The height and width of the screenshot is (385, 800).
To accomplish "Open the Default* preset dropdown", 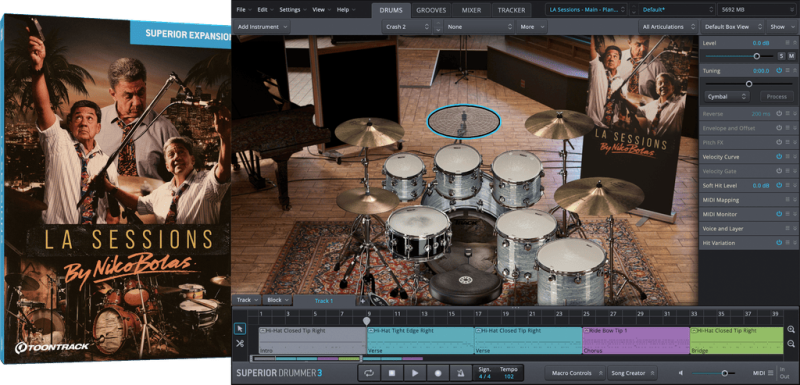I will [676, 10].
